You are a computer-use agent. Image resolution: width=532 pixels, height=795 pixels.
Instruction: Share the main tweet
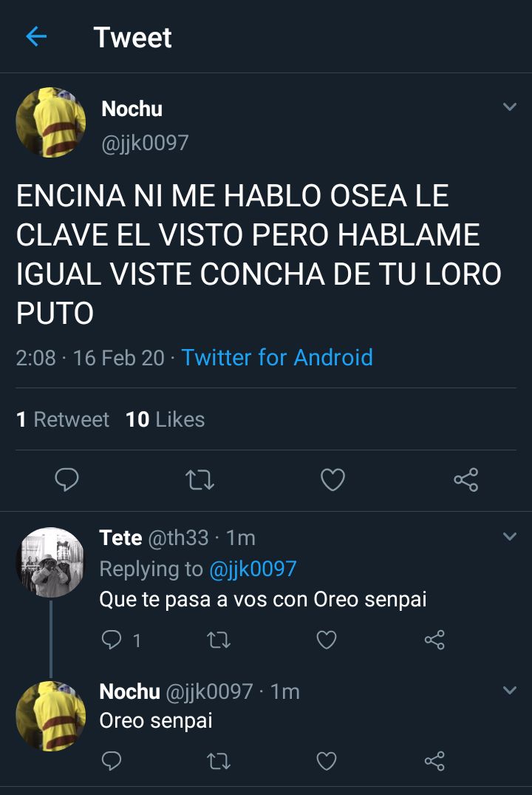click(x=466, y=480)
